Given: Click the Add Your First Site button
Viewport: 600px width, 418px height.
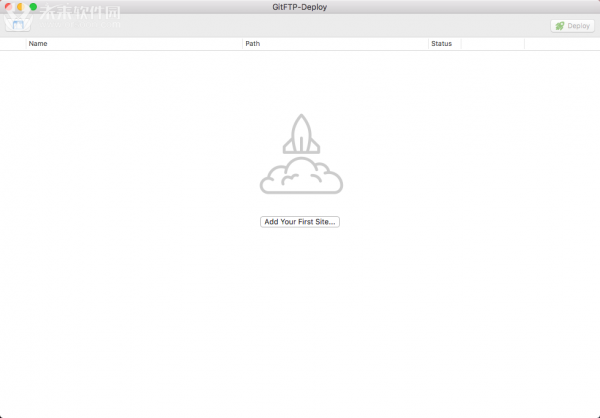Looking at the screenshot, I should pyautogui.click(x=300, y=222).
